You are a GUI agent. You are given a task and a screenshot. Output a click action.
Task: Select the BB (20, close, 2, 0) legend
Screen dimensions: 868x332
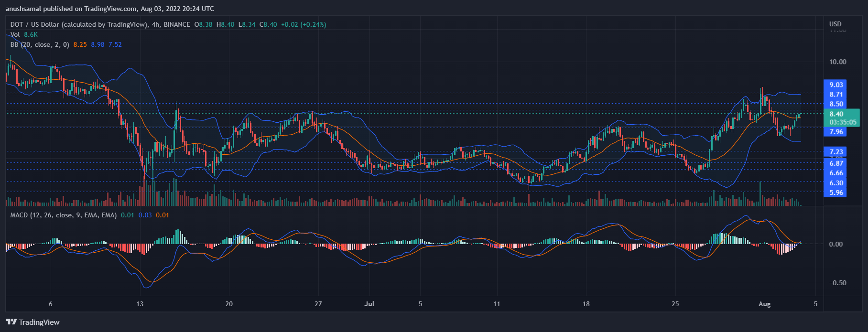pos(40,44)
